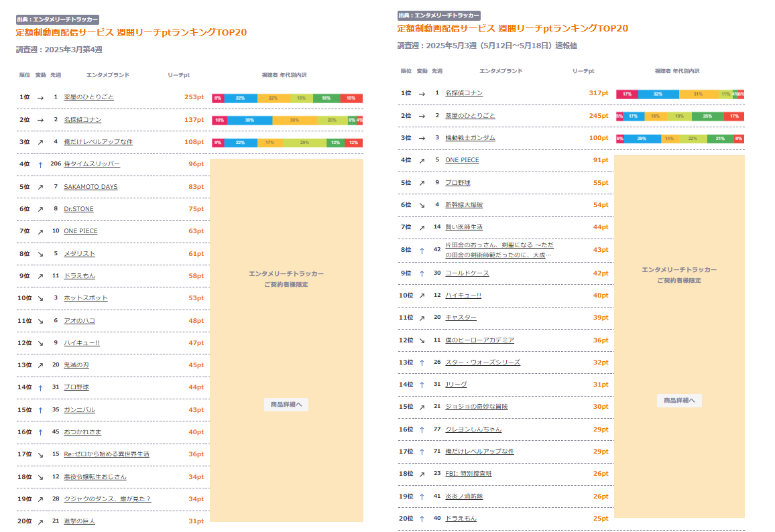This screenshot has width=775, height=532.
Task: Select the FBI: 特別捜査班 entry
Action: 468,474
